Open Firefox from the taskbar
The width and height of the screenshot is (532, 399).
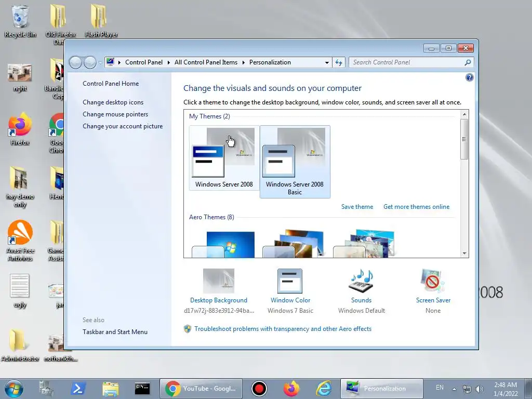click(291, 389)
